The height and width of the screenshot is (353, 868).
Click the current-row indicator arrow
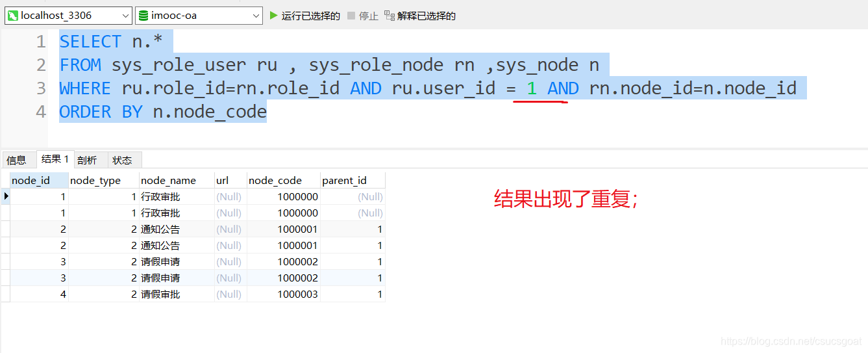[x=6, y=196]
